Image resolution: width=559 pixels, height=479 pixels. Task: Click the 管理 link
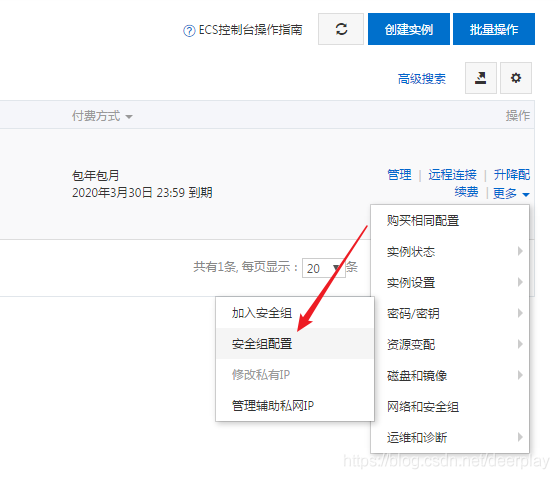pos(399,175)
